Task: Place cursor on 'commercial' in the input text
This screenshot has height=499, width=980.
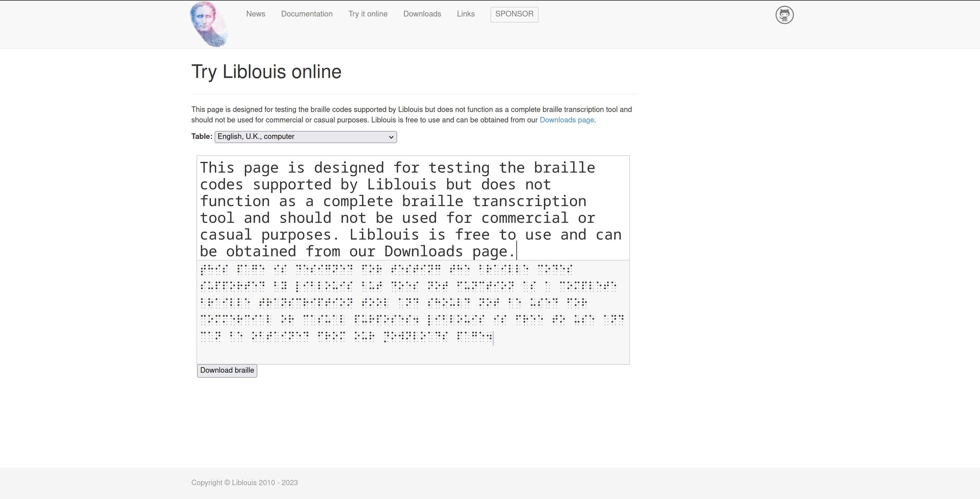Action: tap(524, 219)
